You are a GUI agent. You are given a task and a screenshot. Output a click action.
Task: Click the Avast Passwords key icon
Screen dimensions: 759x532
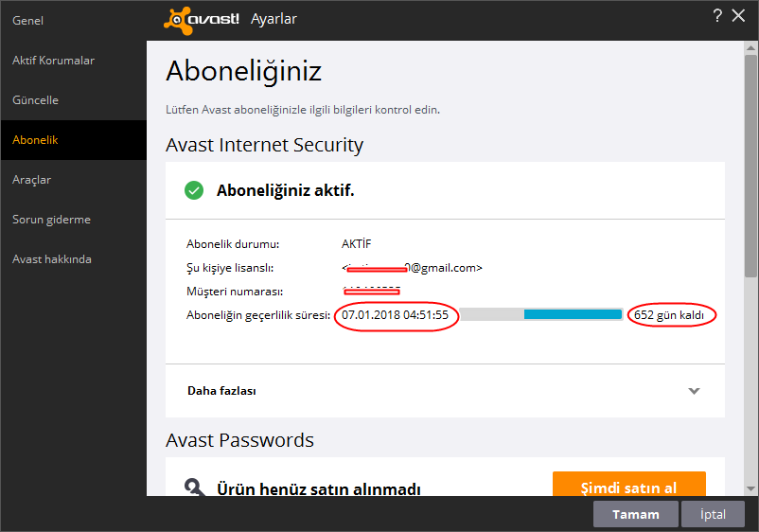click(195, 487)
